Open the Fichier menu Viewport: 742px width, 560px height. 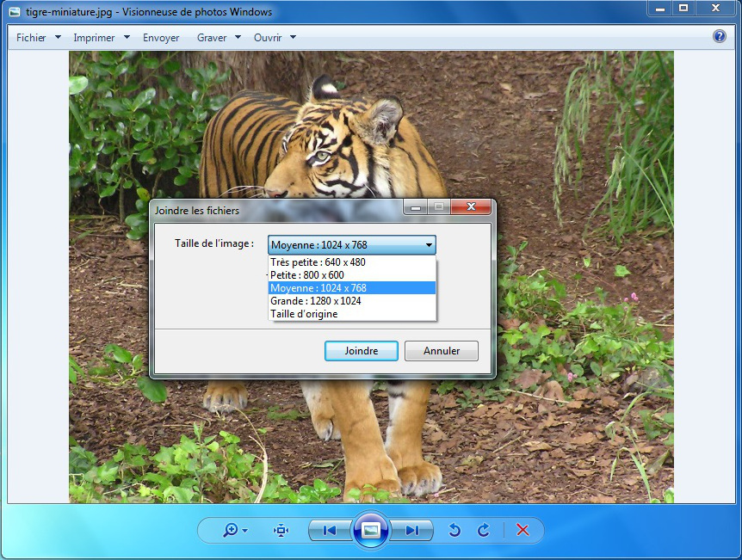tap(31, 37)
